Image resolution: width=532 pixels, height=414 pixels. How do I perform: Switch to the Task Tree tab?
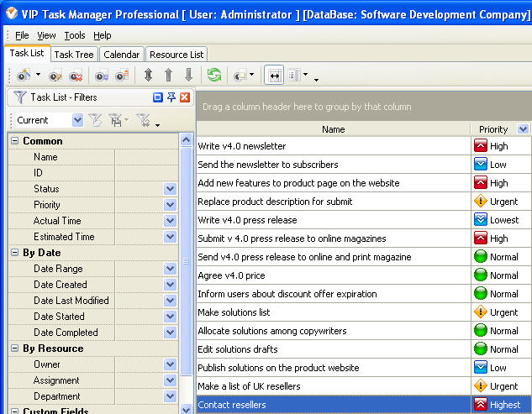click(74, 55)
